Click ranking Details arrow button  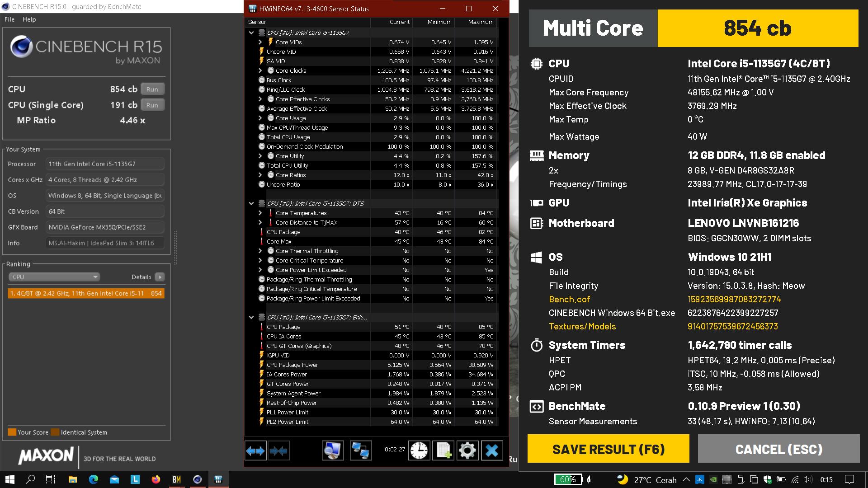pos(160,277)
